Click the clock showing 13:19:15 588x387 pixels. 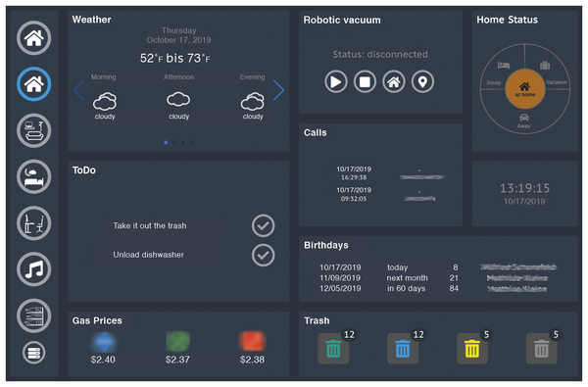(x=524, y=188)
